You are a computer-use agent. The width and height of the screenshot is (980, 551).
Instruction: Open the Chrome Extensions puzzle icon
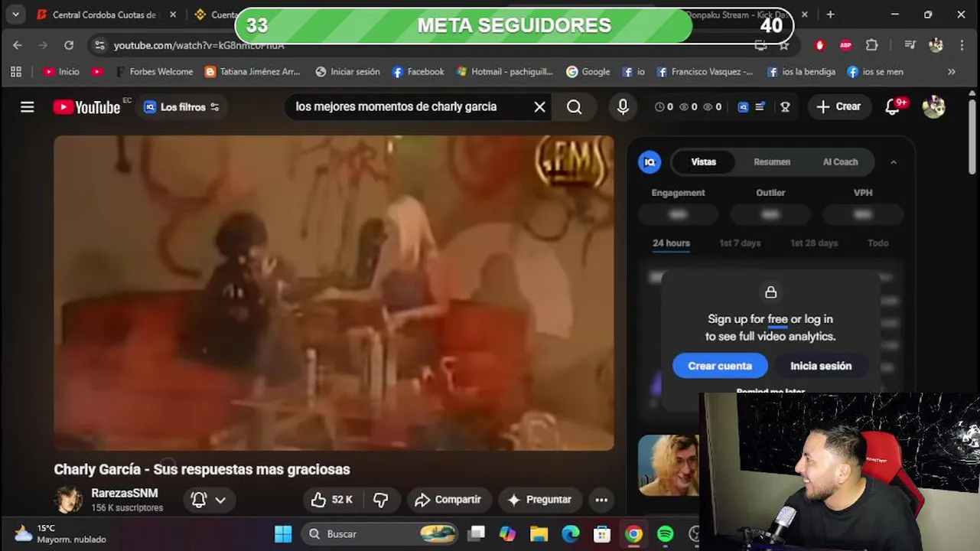[871, 45]
